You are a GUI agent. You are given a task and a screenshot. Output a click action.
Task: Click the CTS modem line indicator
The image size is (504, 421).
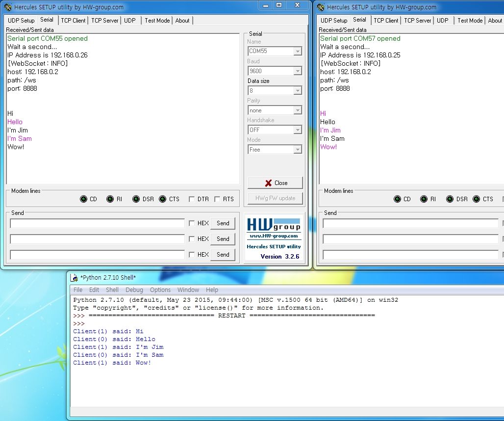click(162, 199)
